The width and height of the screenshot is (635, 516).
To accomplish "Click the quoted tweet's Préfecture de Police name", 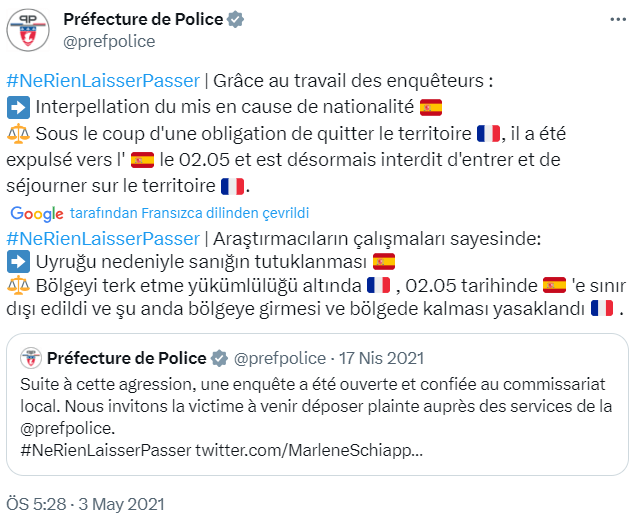I will click(x=125, y=358).
